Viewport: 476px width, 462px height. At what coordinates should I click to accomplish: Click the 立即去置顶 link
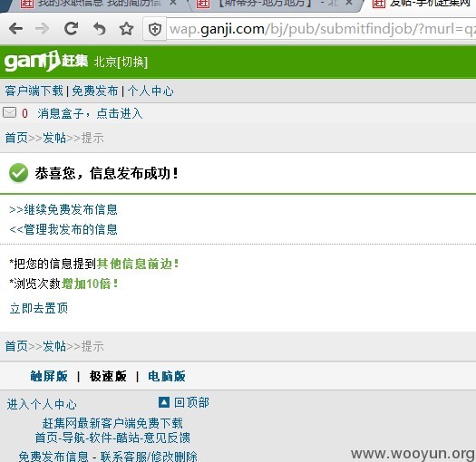point(39,308)
